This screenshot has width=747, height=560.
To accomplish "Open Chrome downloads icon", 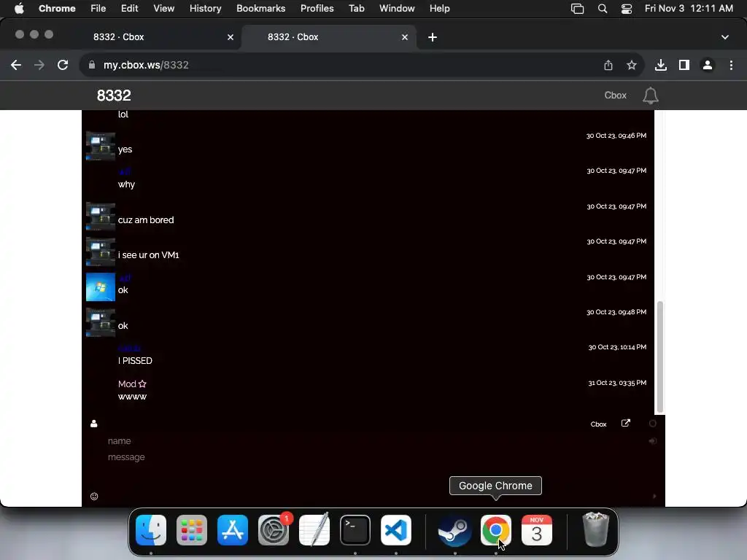I will click(x=660, y=65).
